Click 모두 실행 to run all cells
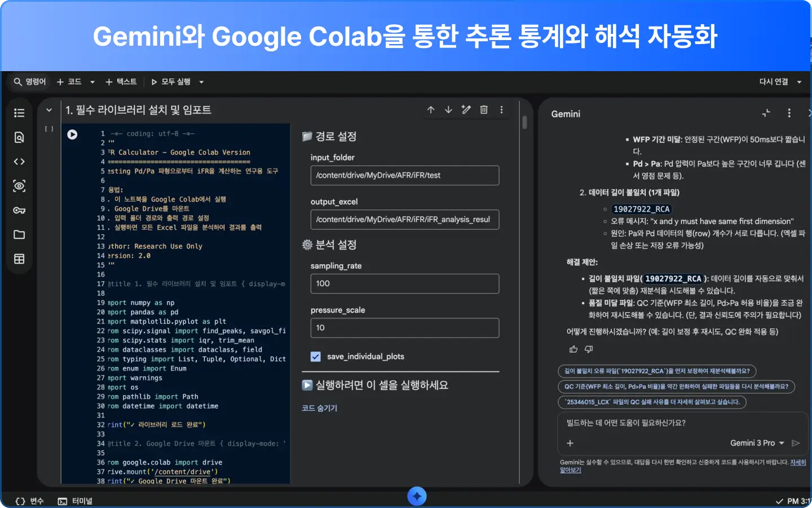This screenshot has width=812, height=508. (x=171, y=82)
